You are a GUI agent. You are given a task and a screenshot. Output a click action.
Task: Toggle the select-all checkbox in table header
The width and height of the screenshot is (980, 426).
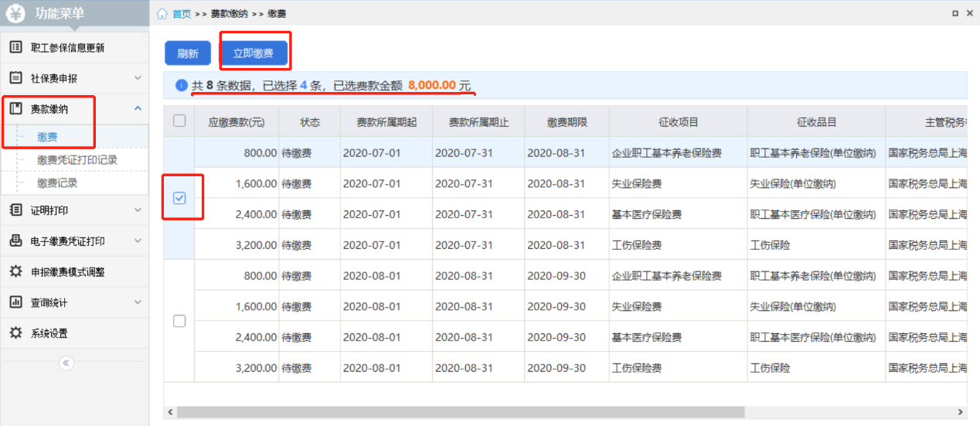pos(179,121)
